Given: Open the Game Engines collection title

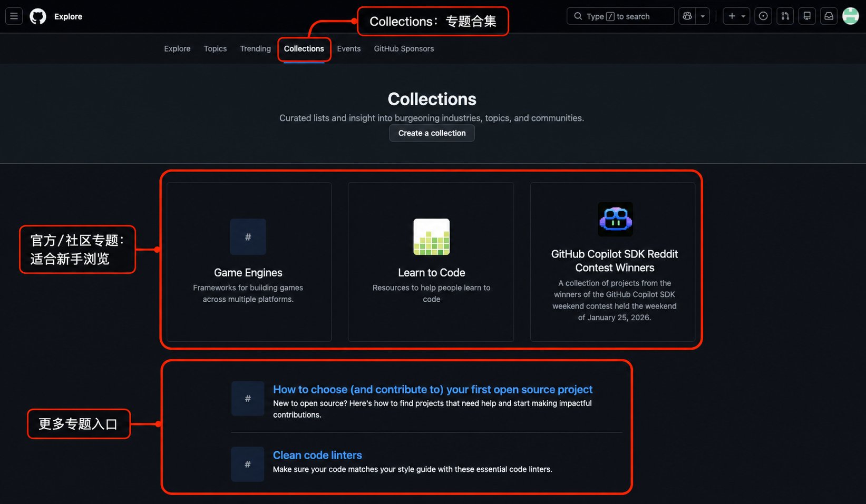Looking at the screenshot, I should click(248, 273).
